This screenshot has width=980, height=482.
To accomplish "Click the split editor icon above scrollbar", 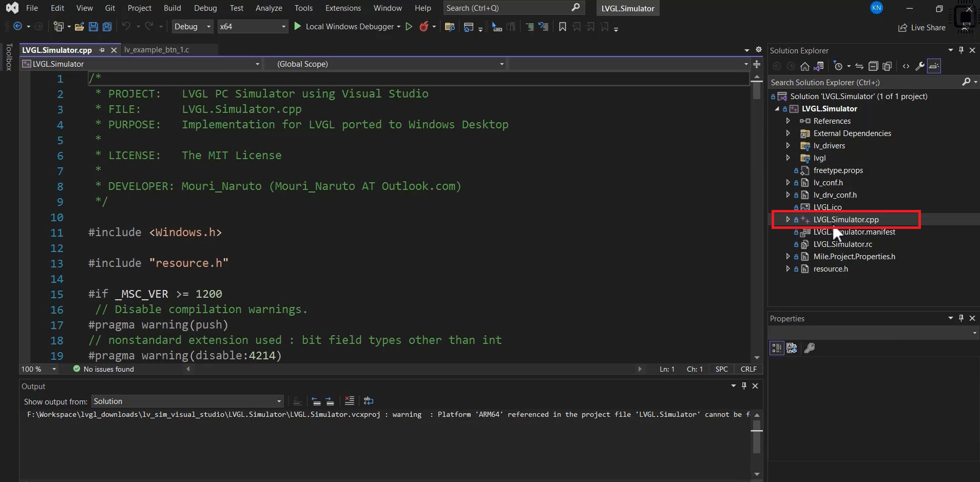I will 757,64.
